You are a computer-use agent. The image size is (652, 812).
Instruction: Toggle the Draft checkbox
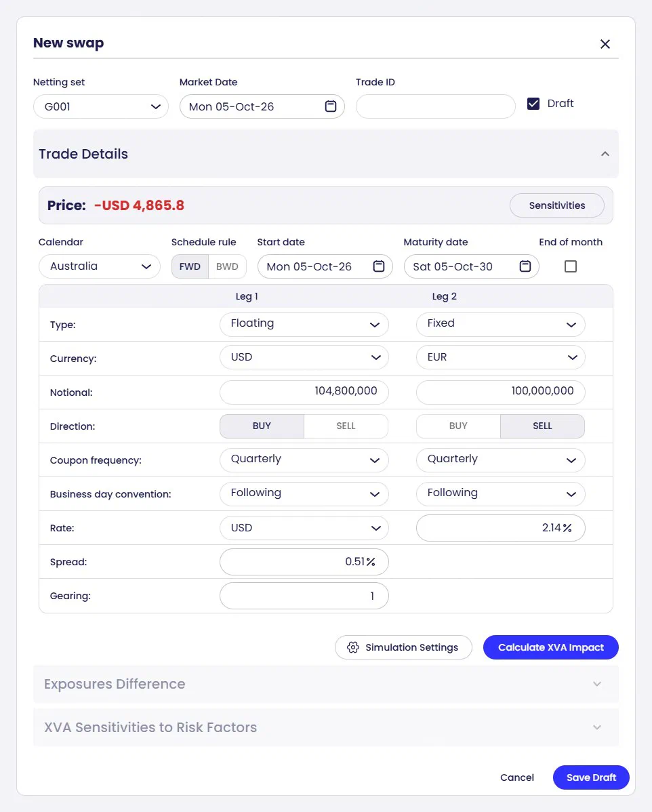point(533,104)
